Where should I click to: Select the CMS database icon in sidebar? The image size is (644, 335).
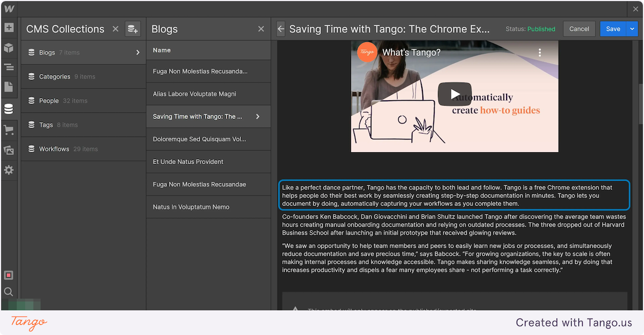[x=9, y=109]
